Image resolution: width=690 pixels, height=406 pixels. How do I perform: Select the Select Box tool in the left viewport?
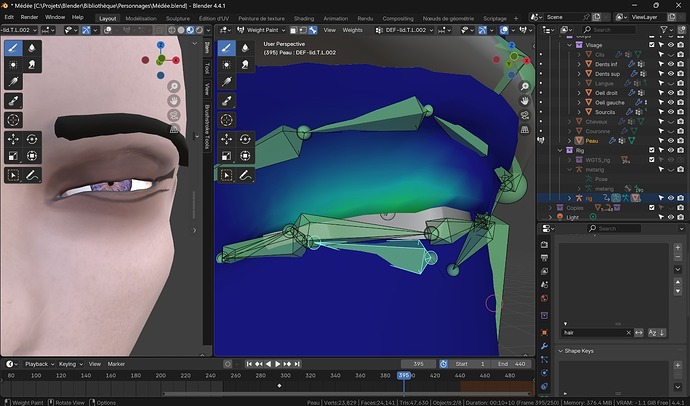click(13, 176)
